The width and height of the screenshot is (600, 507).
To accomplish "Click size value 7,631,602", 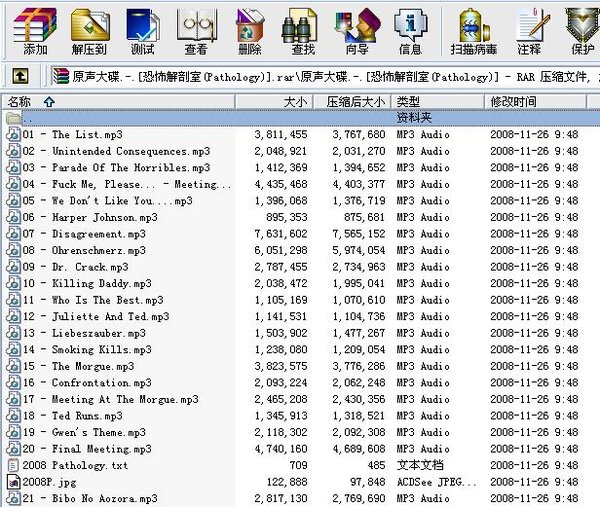I will pos(281,234).
